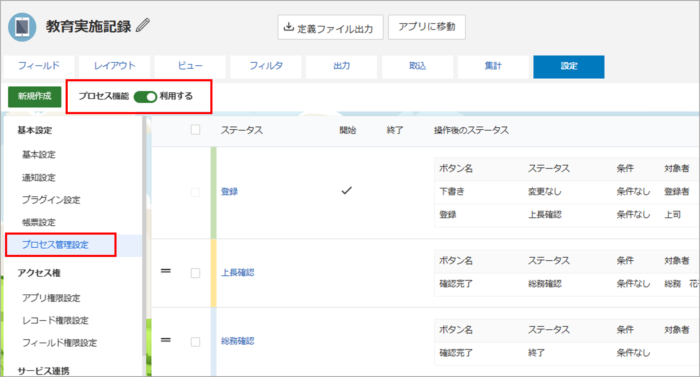
Task: Tick the checkbox in the 上長確認 row
Action: coord(195,273)
